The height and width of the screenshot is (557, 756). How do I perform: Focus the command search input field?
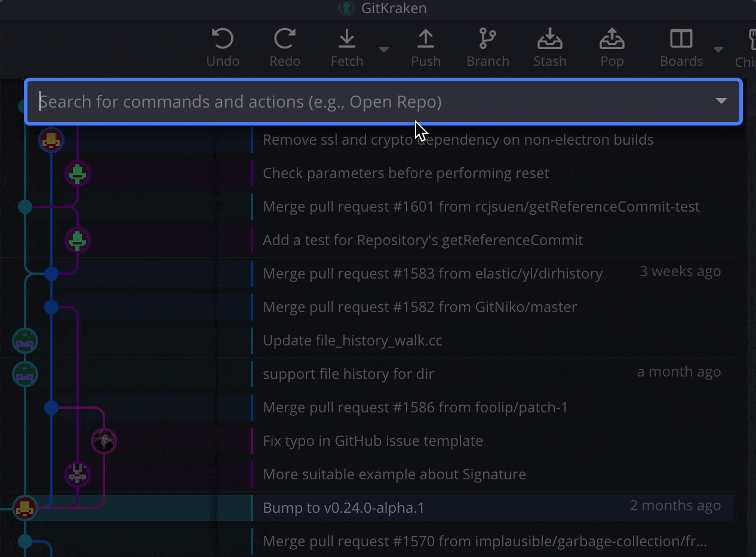coord(358,102)
